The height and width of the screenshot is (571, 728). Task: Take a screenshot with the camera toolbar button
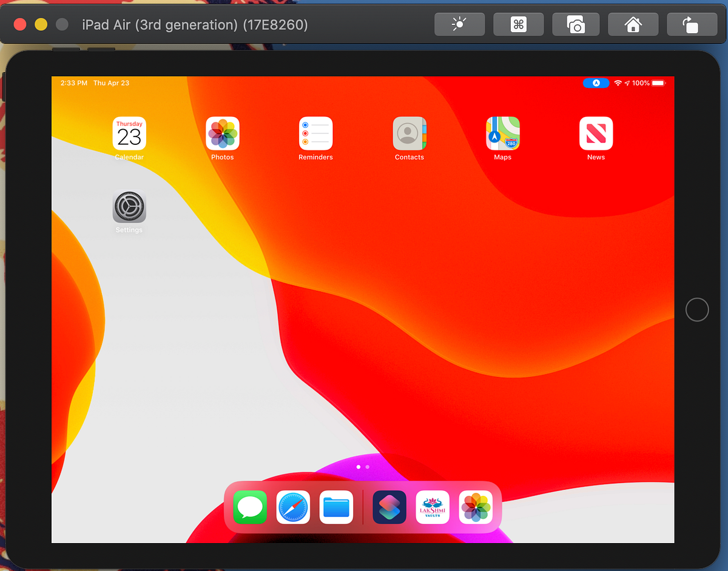coord(575,24)
